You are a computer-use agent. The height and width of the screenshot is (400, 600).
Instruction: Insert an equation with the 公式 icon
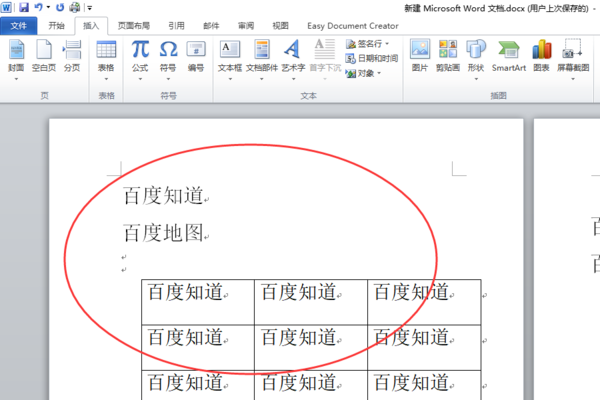pyautogui.click(x=140, y=59)
